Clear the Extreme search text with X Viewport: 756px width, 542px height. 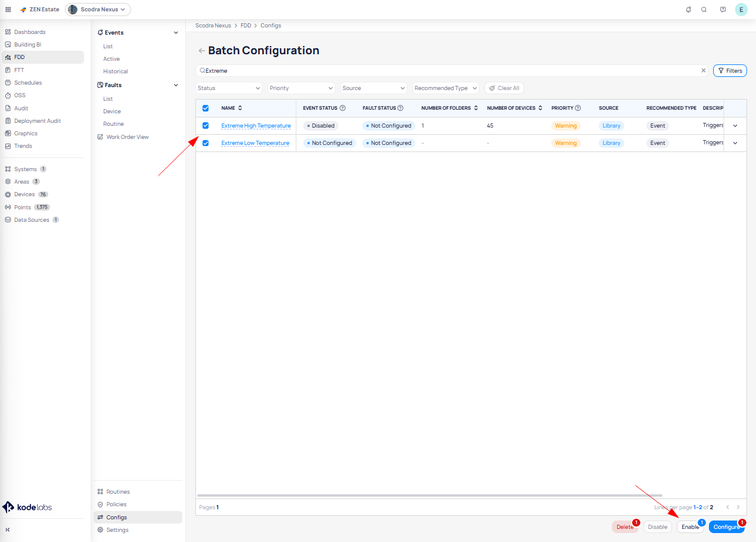click(703, 70)
